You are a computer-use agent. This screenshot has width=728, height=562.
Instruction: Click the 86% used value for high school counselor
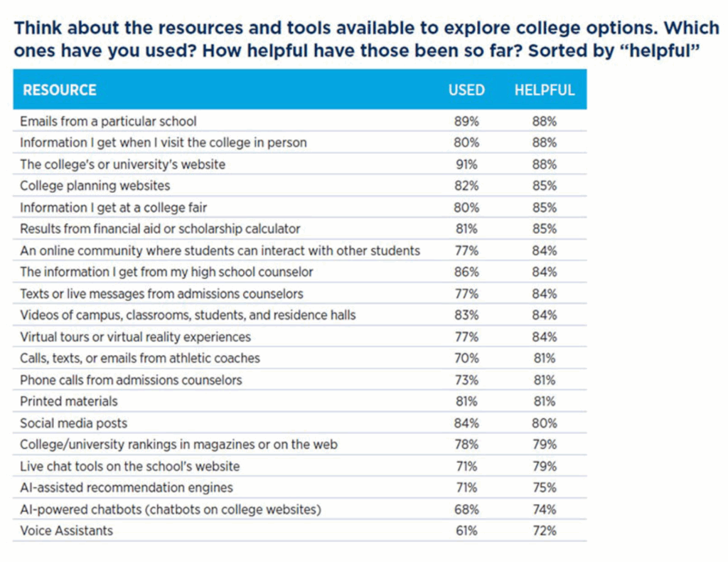466,272
